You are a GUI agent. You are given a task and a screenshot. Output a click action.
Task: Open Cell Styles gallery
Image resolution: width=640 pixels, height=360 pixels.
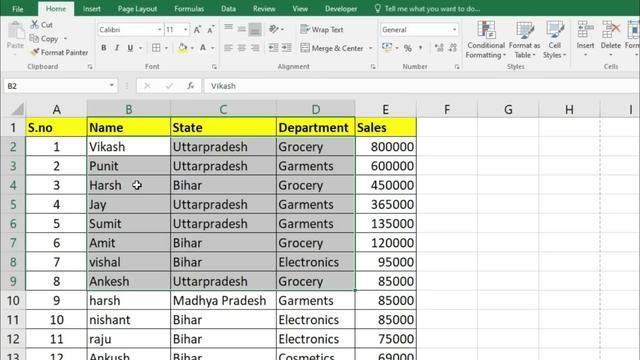point(554,40)
